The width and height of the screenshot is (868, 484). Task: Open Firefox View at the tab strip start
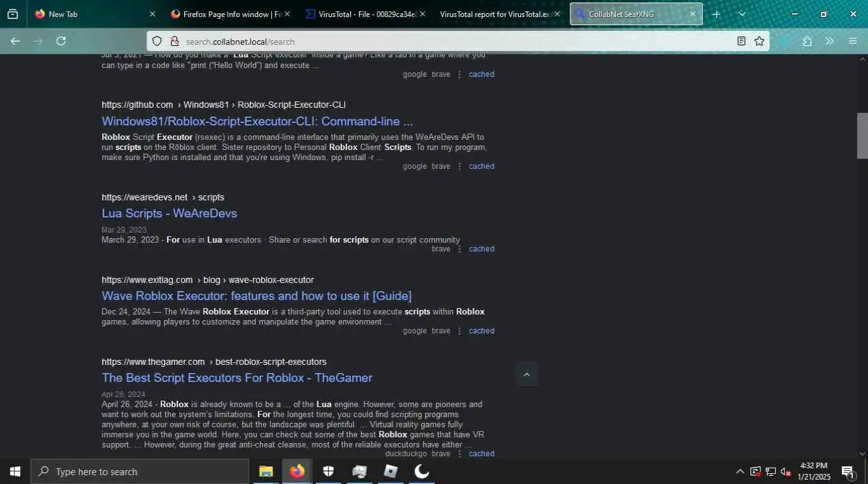[x=13, y=14]
